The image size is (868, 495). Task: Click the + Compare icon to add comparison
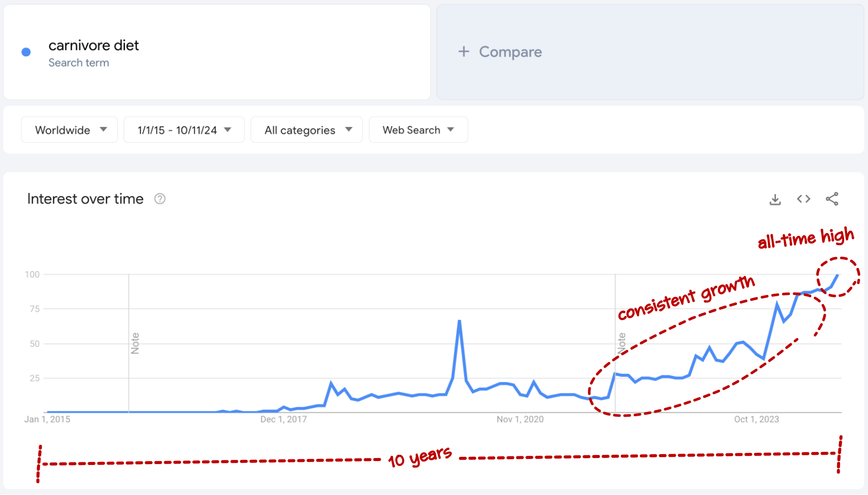[x=501, y=51]
